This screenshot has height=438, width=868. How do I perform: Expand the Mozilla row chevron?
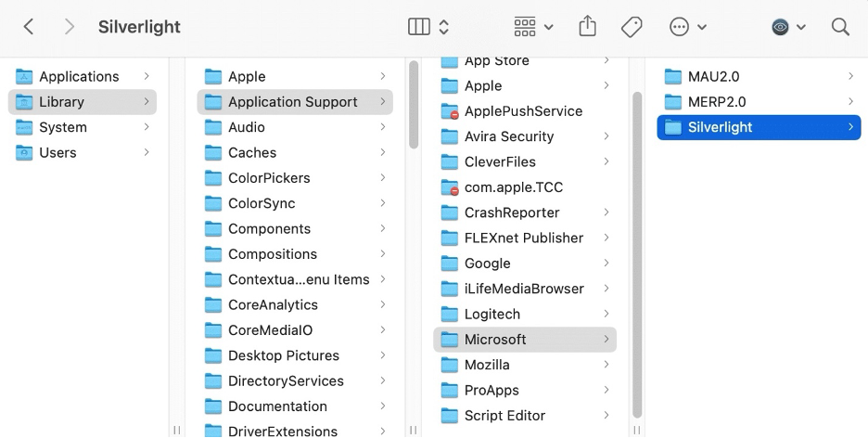click(x=606, y=365)
